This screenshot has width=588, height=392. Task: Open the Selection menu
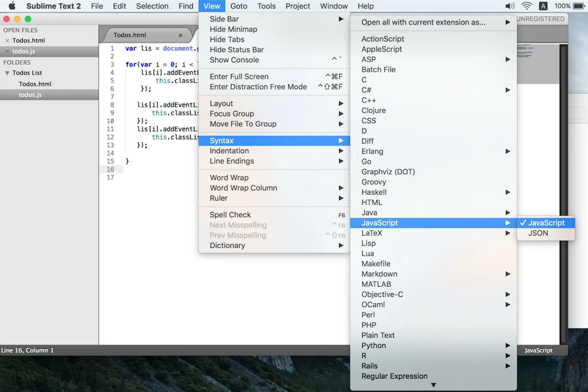pyautogui.click(x=152, y=6)
